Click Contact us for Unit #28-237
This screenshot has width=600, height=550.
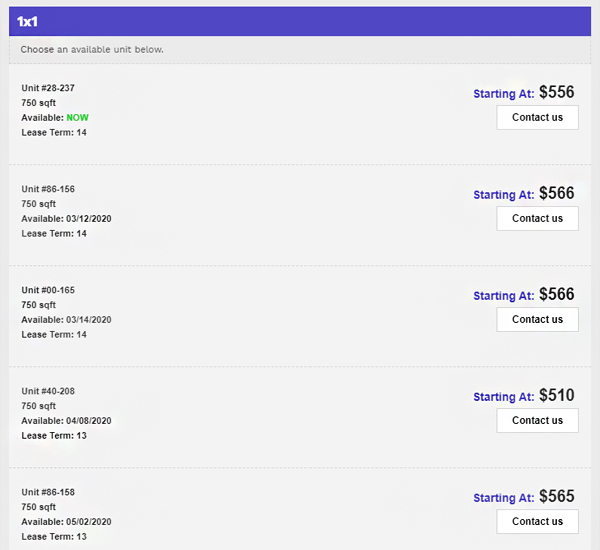coord(537,118)
